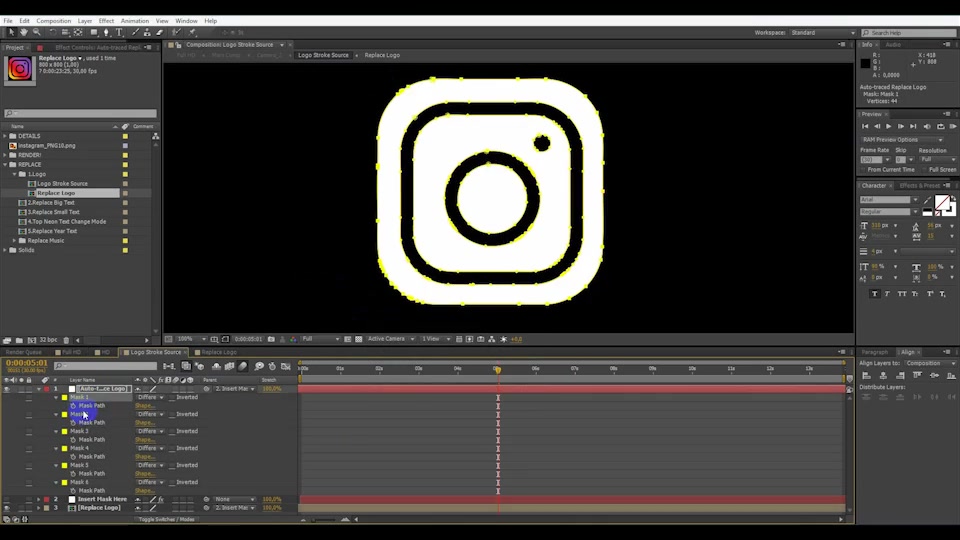960x540 pixels.
Task: Open the Paragraph panel tab
Action: pyautogui.click(x=874, y=352)
